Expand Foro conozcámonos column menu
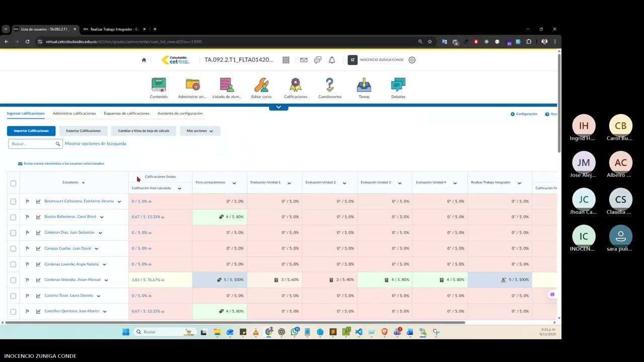The width and height of the screenshot is (644, 362). pos(234,183)
